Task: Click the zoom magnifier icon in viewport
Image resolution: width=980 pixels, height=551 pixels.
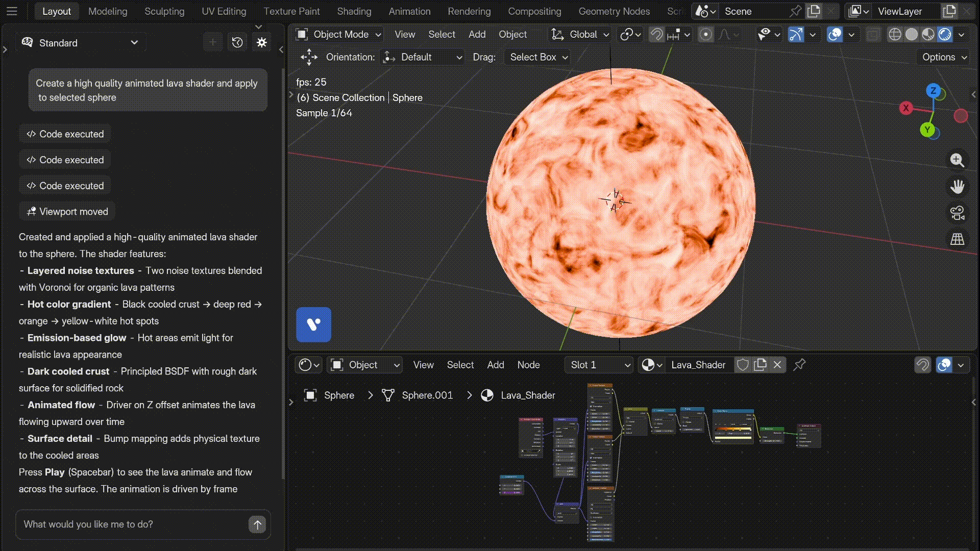Action: [x=957, y=160]
